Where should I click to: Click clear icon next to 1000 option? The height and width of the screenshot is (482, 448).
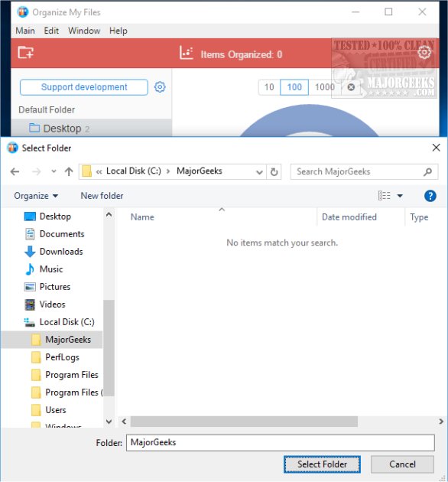(351, 87)
